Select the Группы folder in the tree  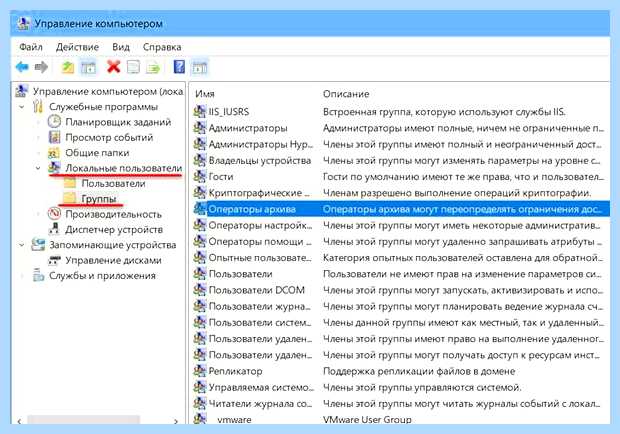tap(99, 198)
